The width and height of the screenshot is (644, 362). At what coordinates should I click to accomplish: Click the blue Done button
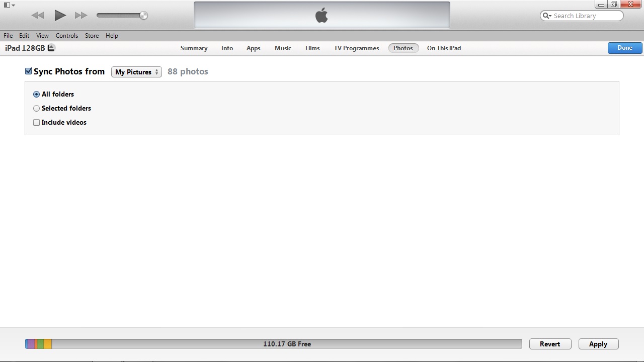(x=625, y=48)
